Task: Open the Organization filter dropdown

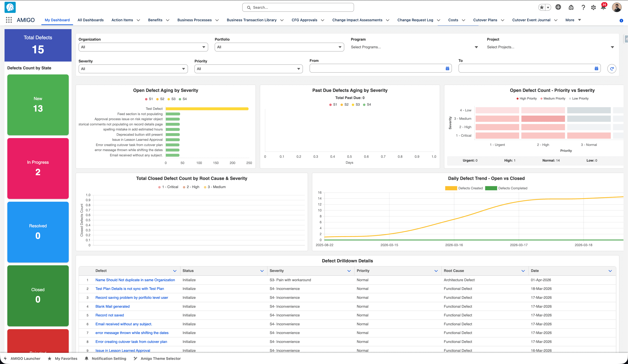Action: coord(143,47)
